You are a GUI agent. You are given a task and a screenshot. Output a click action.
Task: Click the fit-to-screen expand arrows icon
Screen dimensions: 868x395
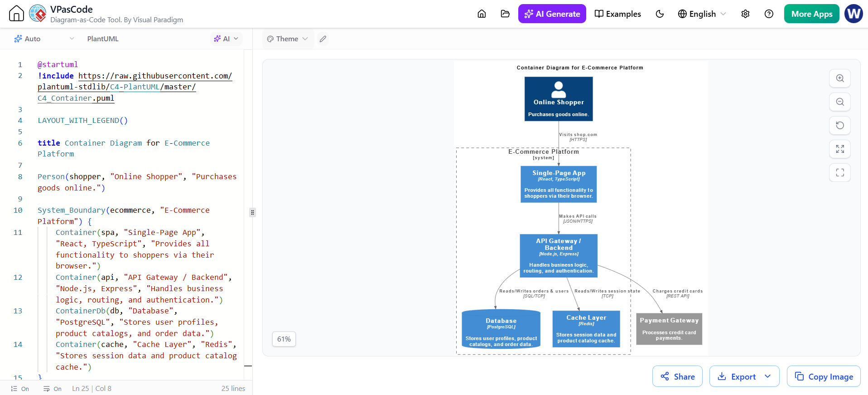[x=839, y=149]
